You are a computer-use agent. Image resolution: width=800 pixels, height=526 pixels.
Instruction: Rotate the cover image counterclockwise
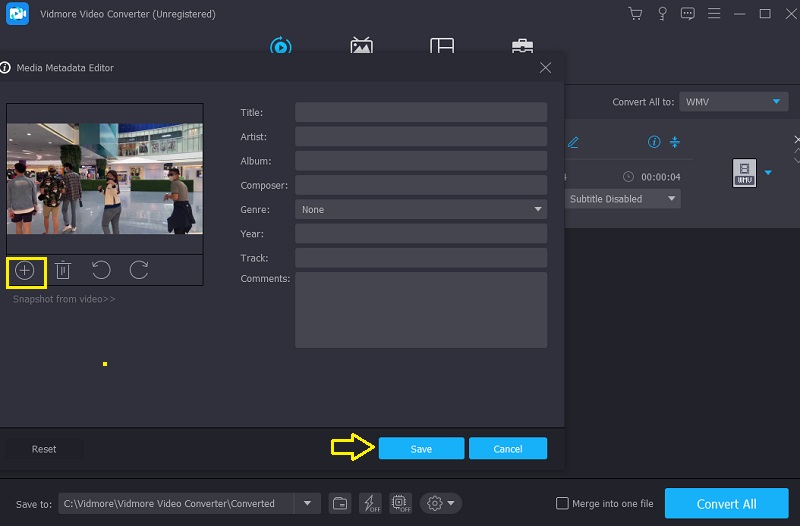pyautogui.click(x=101, y=270)
